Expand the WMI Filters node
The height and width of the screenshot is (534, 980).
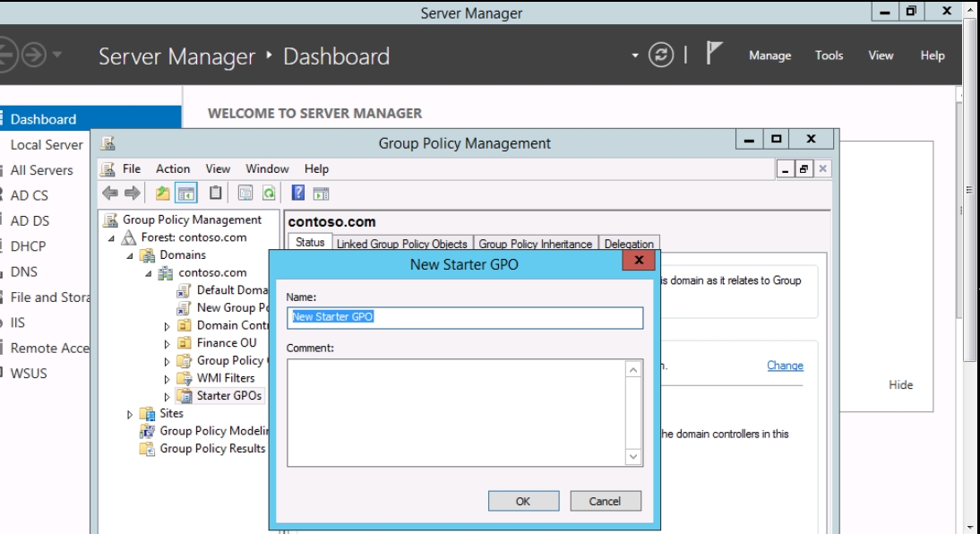pos(167,378)
